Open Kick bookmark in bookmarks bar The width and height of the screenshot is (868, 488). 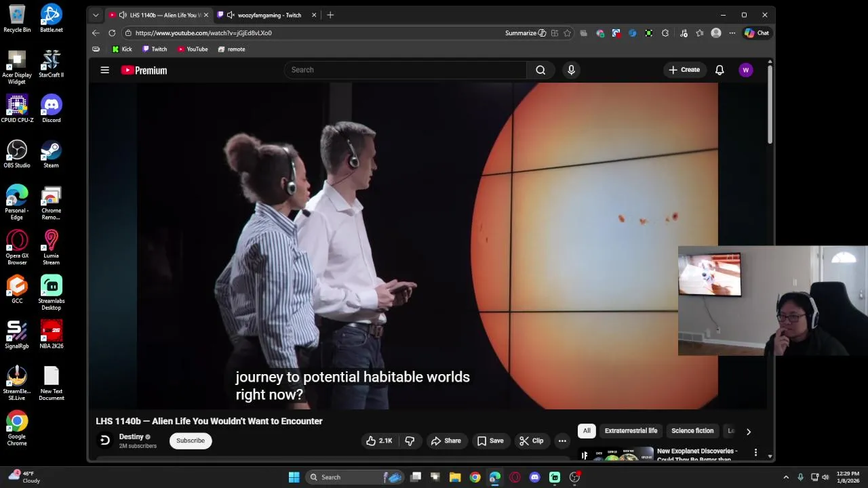pos(122,49)
